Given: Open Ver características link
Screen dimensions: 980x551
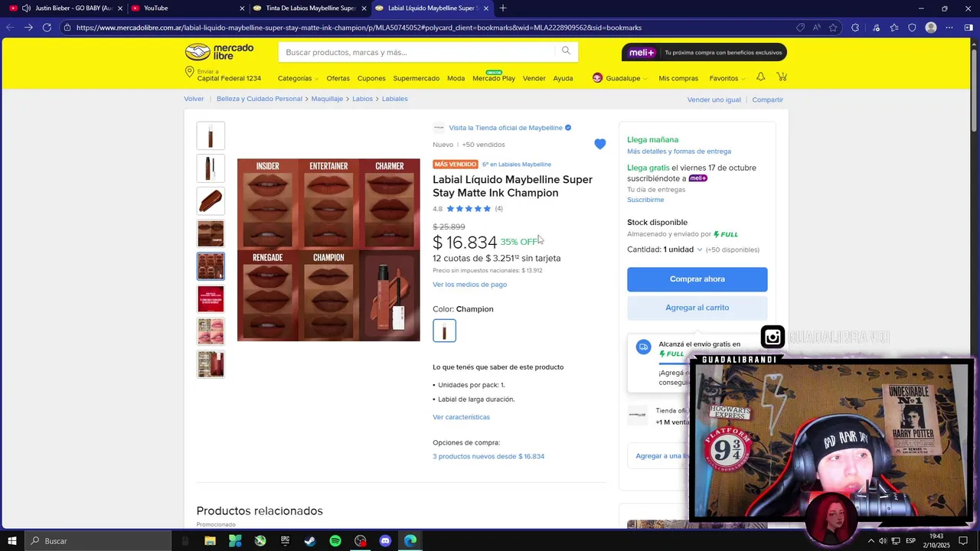Looking at the screenshot, I should (x=461, y=417).
